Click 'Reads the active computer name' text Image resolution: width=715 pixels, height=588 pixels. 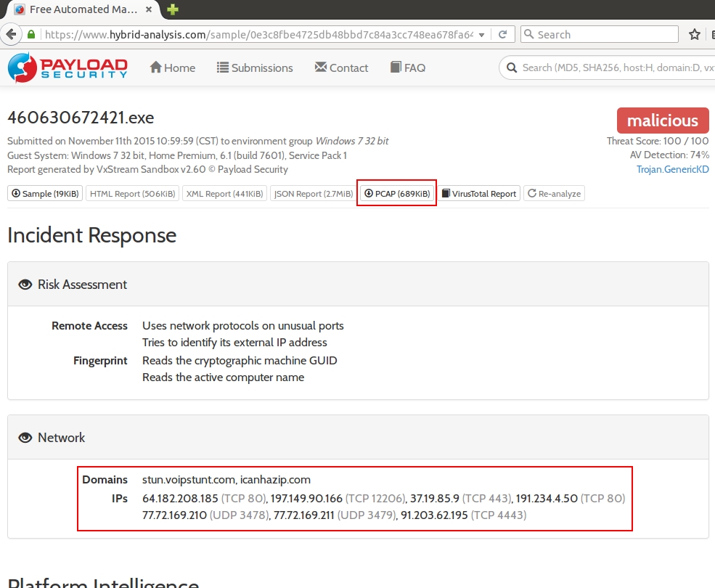pyautogui.click(x=223, y=377)
